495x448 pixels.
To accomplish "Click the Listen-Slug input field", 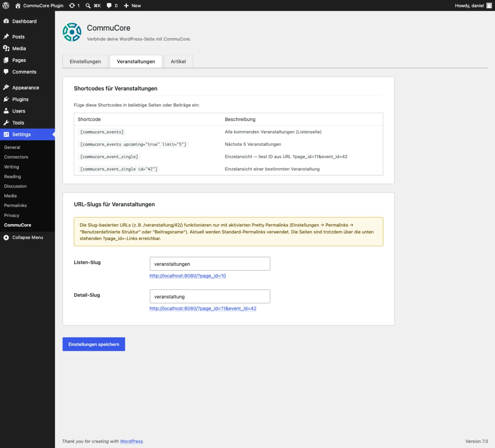I will (210, 264).
